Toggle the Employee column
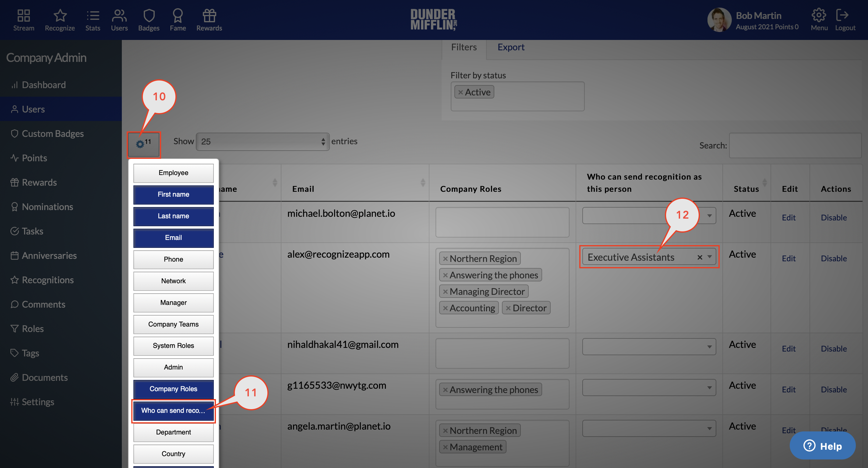Screen dimensions: 868x468 pos(173,173)
